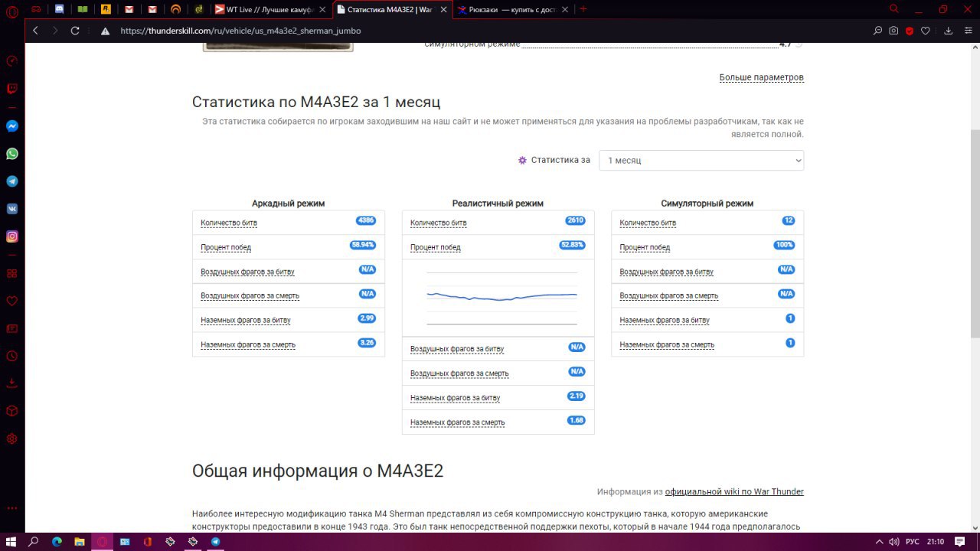Viewport: 980px width, 551px height.
Task: Reload the current page
Action: (x=75, y=31)
